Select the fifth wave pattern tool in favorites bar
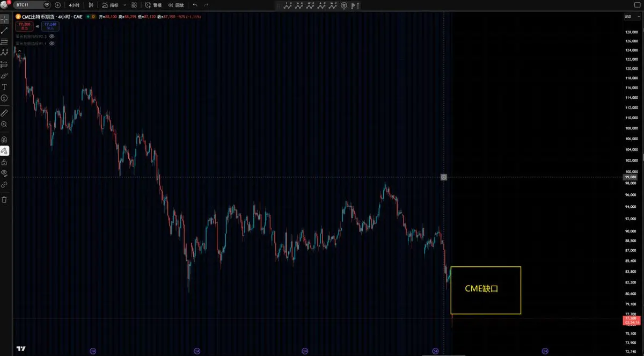The image size is (644, 356). 333,5
